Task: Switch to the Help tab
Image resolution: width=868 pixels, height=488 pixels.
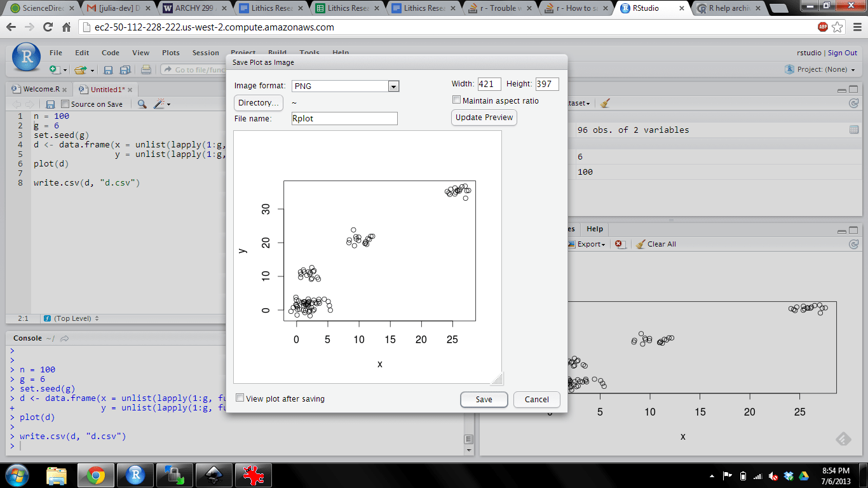Action: pyautogui.click(x=595, y=229)
